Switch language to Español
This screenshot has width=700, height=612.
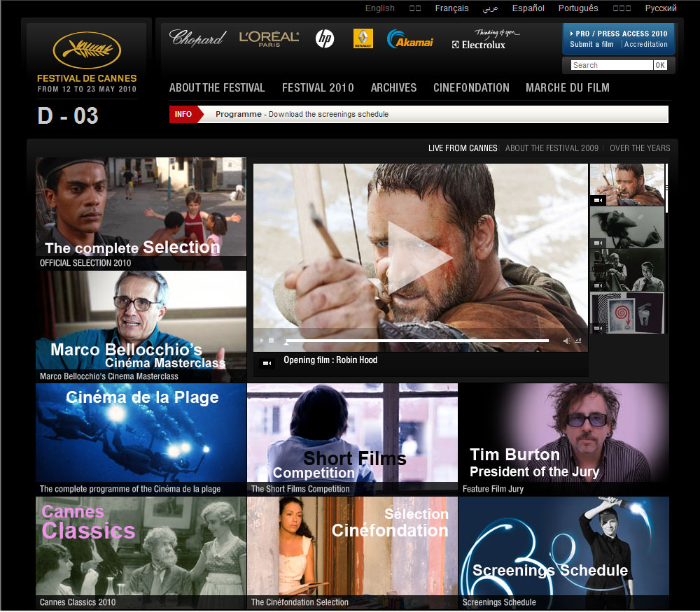pos(528,8)
